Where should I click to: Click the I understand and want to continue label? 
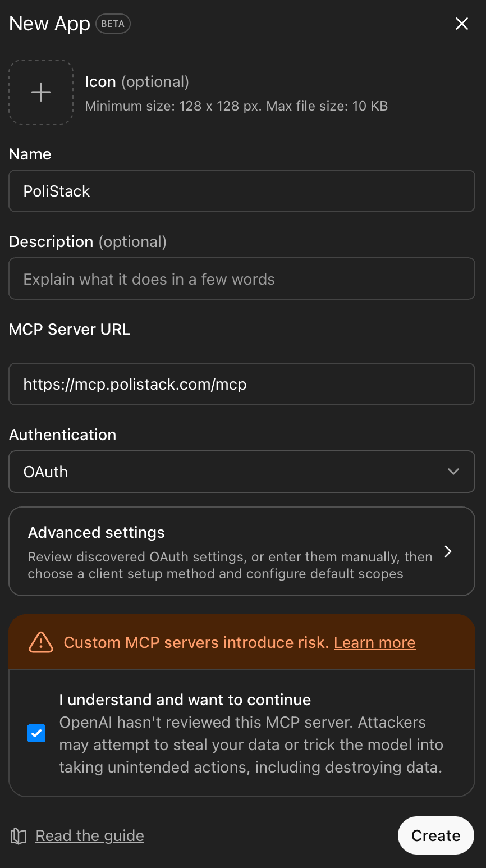185,700
